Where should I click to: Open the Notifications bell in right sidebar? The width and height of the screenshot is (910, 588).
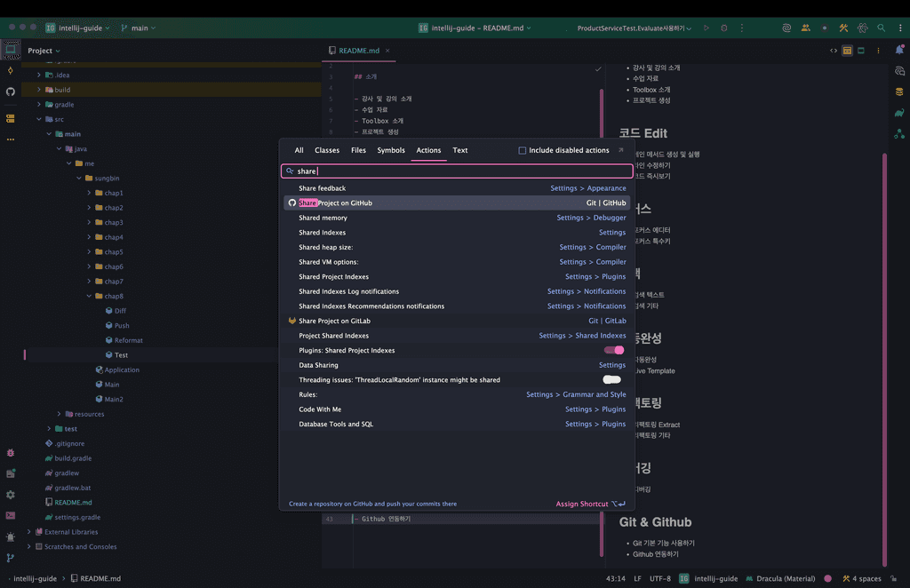(899, 51)
